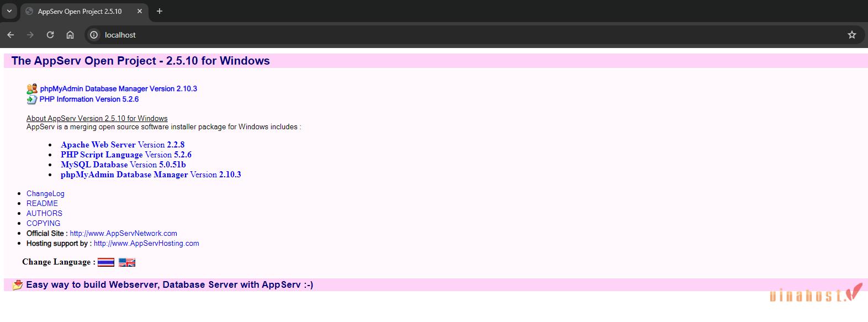Open the README link
This screenshot has width=868, height=322.
click(42, 203)
